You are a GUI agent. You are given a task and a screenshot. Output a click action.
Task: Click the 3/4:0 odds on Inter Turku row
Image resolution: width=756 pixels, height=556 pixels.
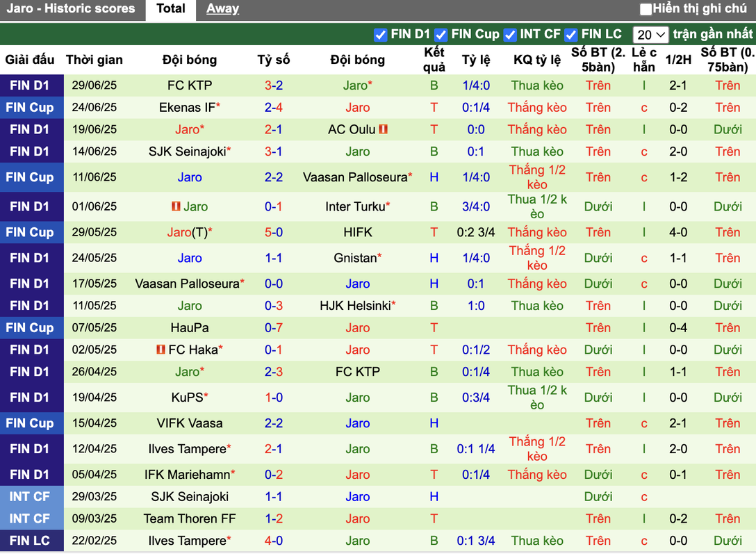[x=476, y=206]
